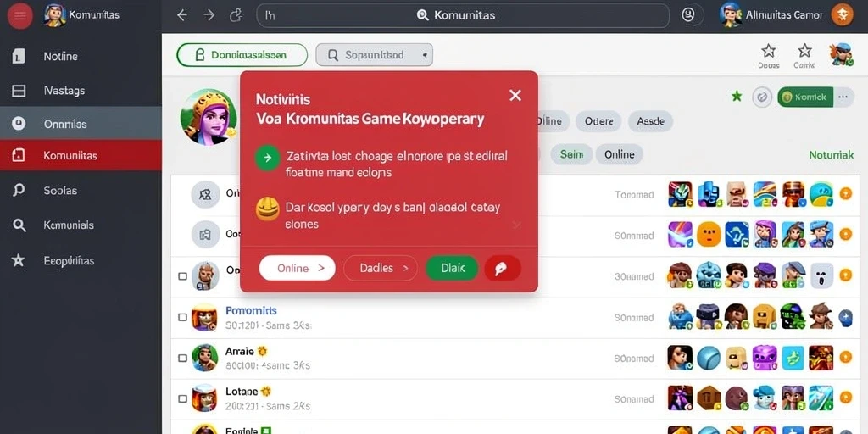Click orange coin icon in Toromad row
The image size is (868, 434).
point(845,194)
